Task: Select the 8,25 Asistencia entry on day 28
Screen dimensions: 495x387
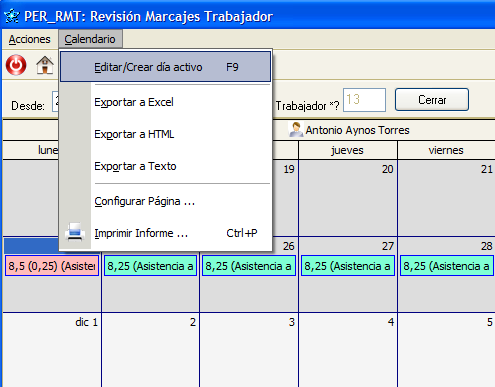Action: [x=446, y=266]
